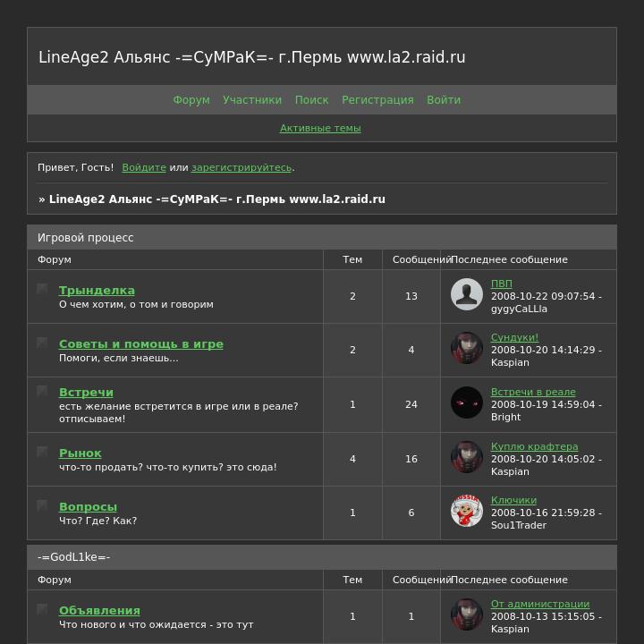644x644 pixels.
Task: Click the username Sou1Trader
Action: [519, 525]
